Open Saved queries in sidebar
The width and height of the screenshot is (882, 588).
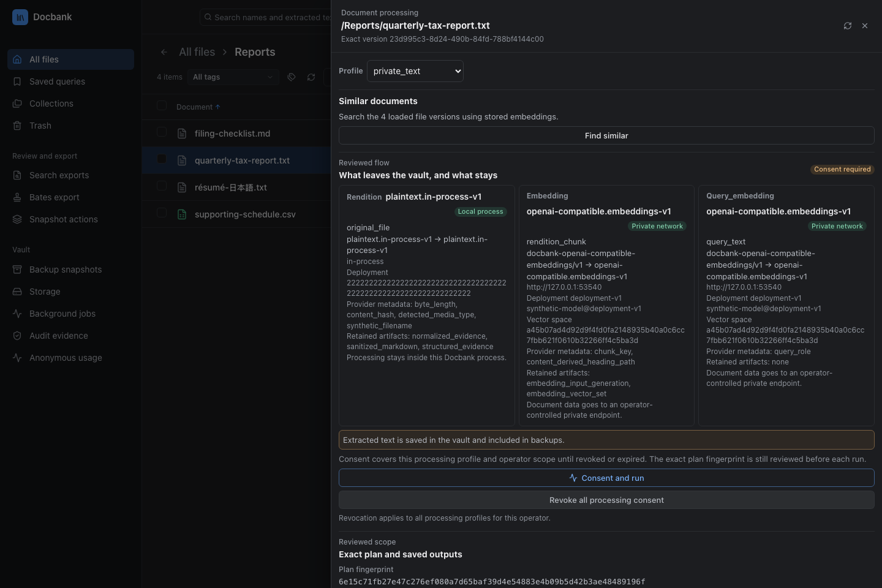pyautogui.click(x=70, y=81)
